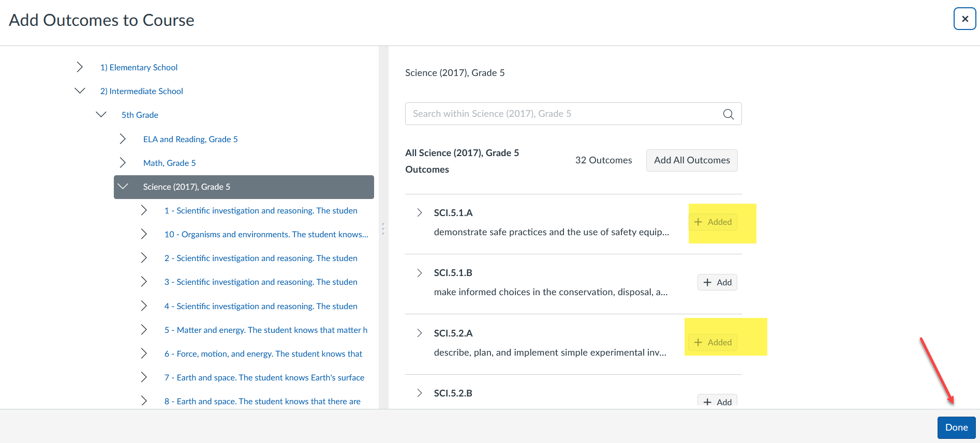Click Added button for SCI.5.1.A
Viewport: 980px width, 443px height.
pyautogui.click(x=712, y=222)
